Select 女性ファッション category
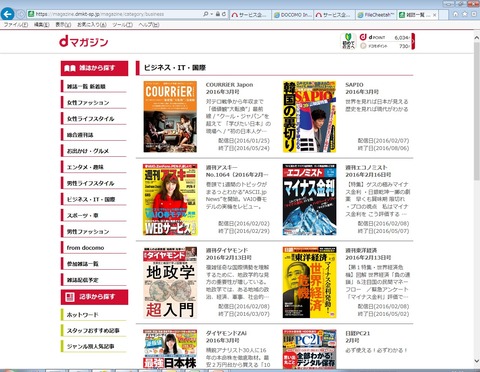This screenshot has height=372, width=480. click(x=94, y=102)
